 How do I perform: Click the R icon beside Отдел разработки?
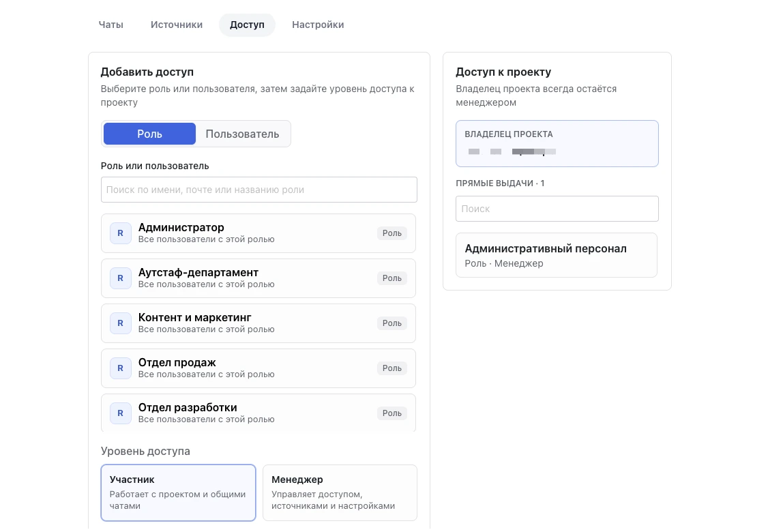point(121,413)
